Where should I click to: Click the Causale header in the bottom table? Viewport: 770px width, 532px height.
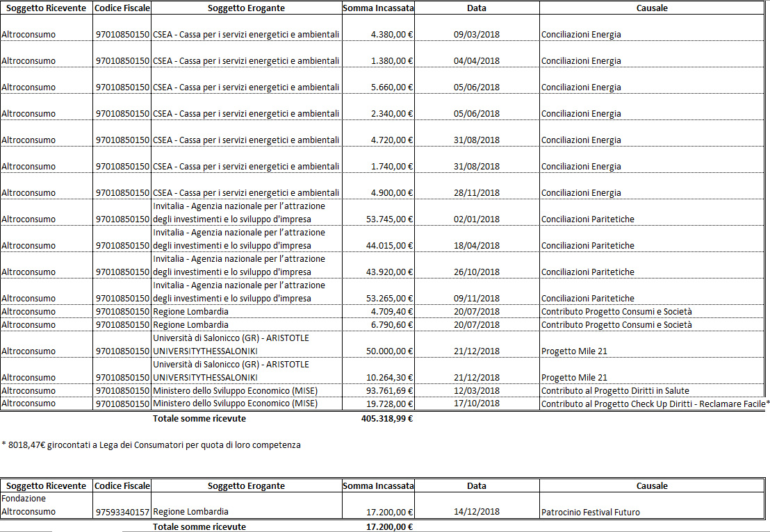pos(652,485)
